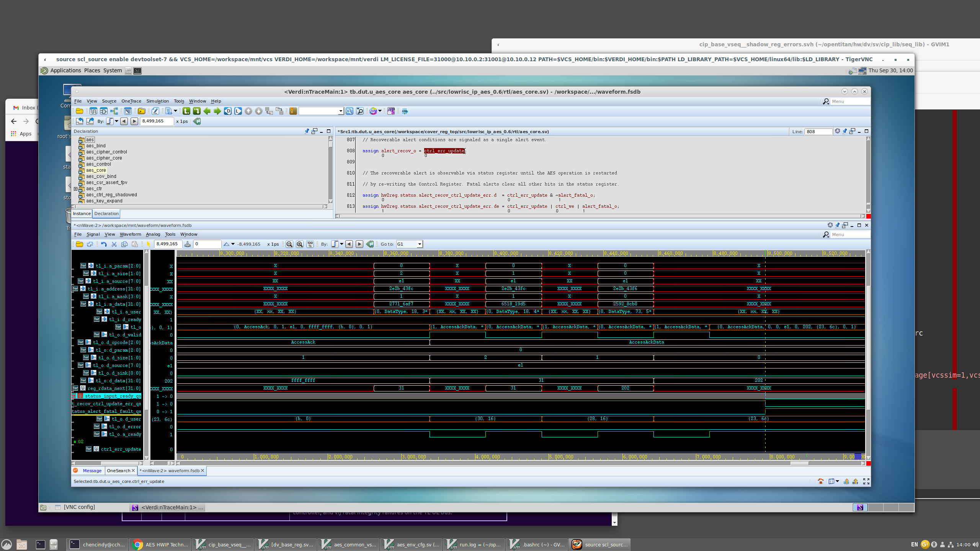Click the source Line number field
The image size is (980, 551).
click(x=818, y=132)
